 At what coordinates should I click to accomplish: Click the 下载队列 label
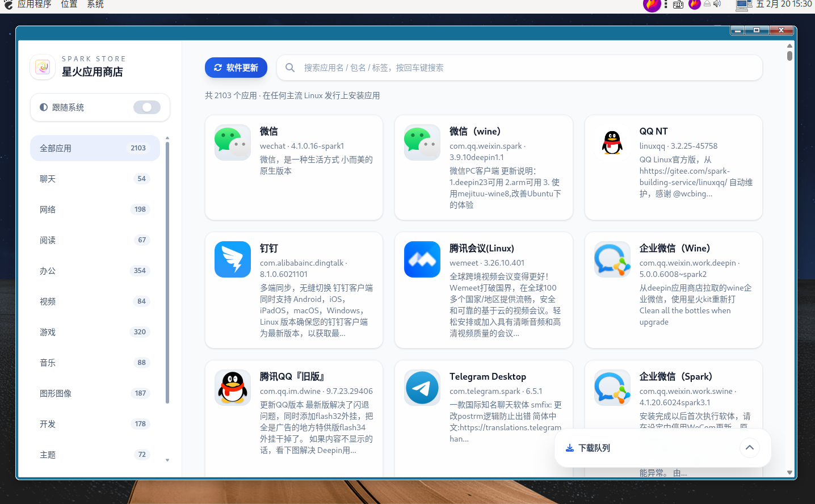pos(594,448)
